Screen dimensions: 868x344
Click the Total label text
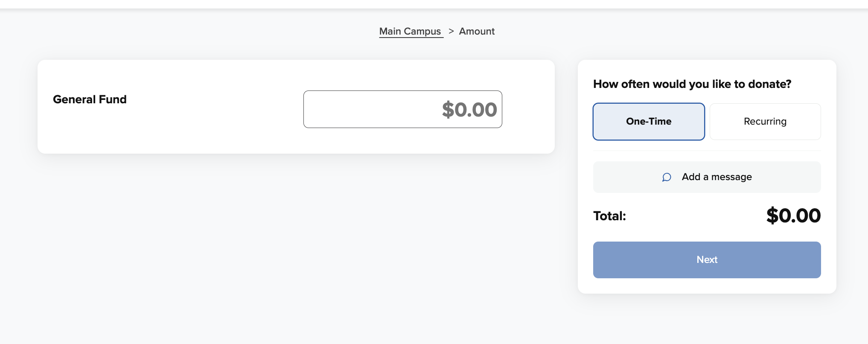click(x=609, y=216)
